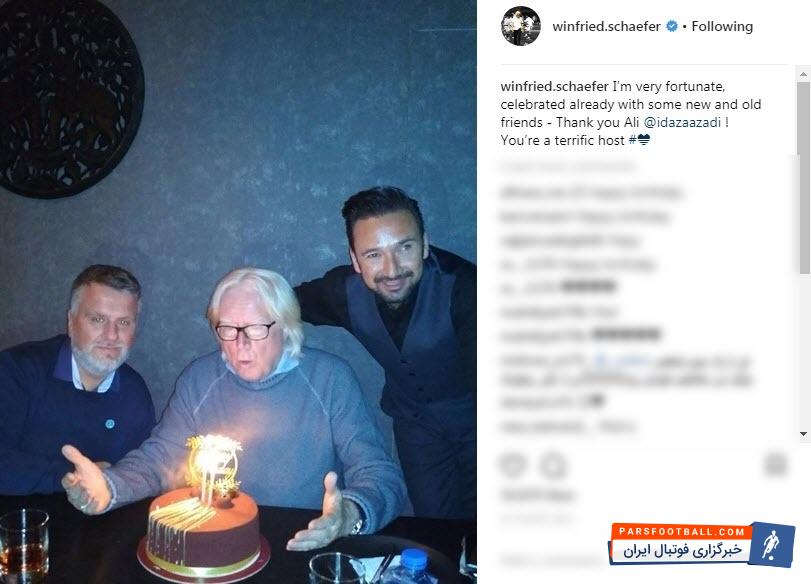
Task: Tap the blurred heart like icon
Action: (x=512, y=465)
